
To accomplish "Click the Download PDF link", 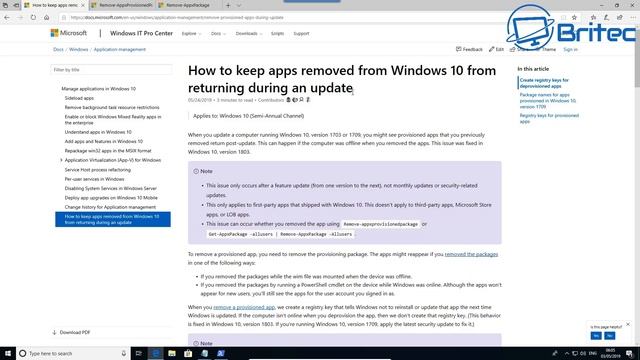I will click(x=71, y=333).
